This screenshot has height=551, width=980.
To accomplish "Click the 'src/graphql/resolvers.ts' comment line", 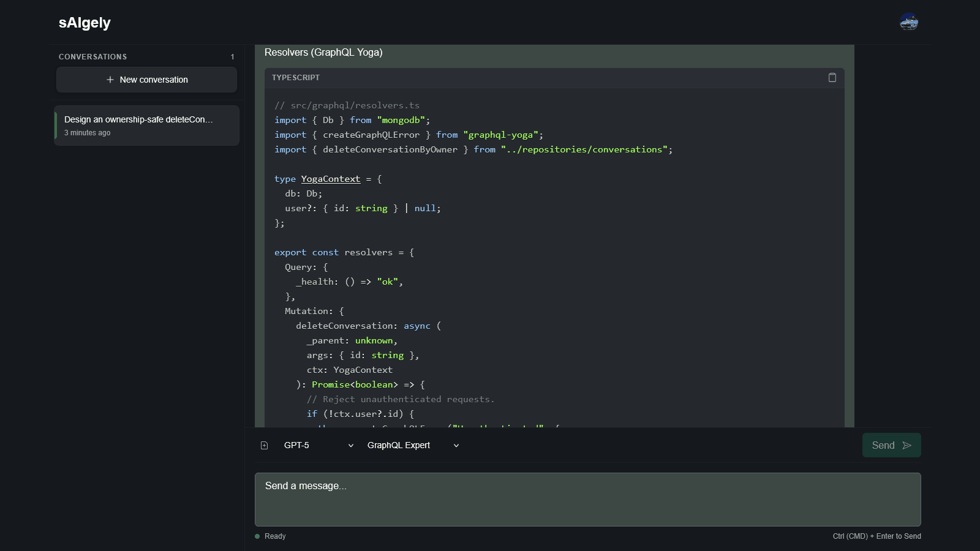I will (x=347, y=105).
